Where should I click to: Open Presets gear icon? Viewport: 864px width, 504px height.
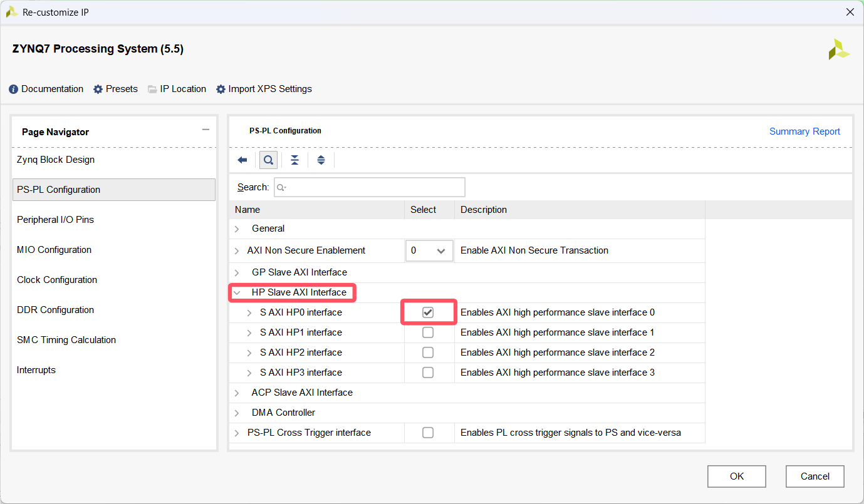click(98, 90)
